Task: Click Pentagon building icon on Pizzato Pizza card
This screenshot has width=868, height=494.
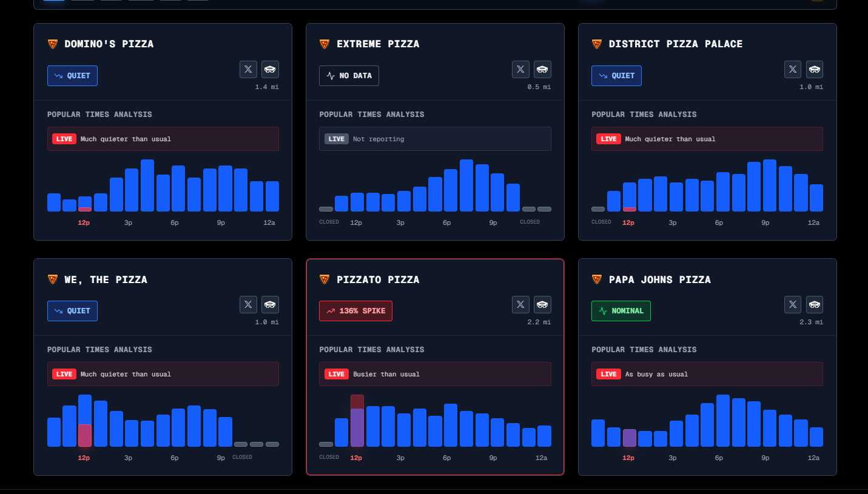Action: 543,304
